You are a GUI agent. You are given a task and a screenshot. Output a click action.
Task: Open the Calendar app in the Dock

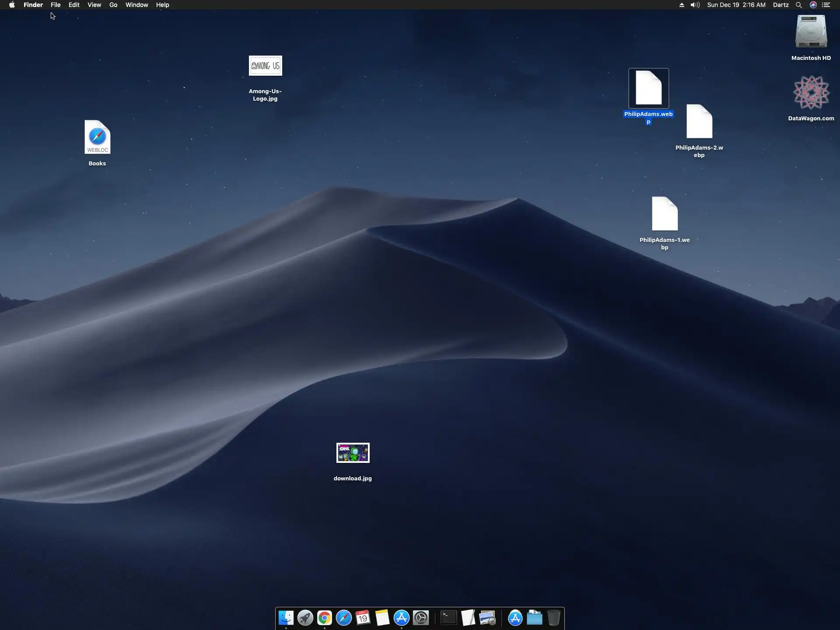click(363, 618)
